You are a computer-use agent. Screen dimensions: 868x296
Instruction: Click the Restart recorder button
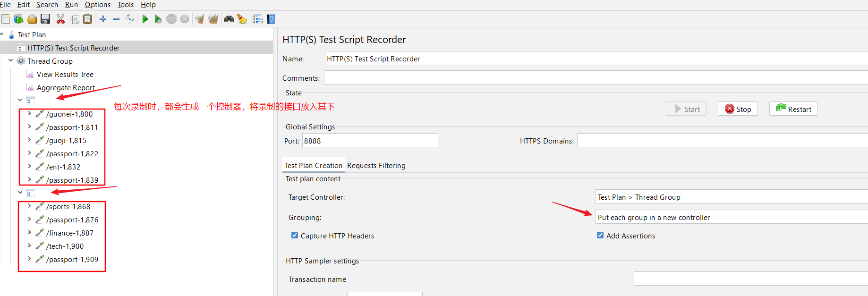click(x=793, y=109)
